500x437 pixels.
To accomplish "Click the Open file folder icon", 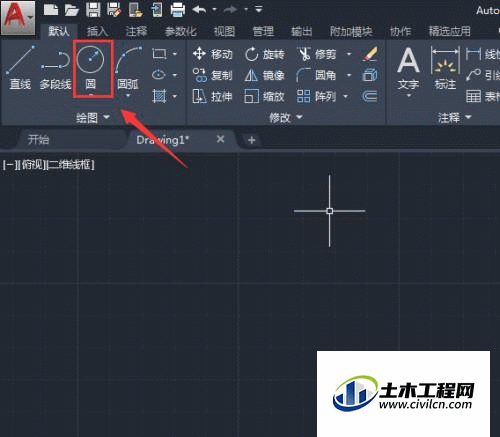I will [72, 10].
